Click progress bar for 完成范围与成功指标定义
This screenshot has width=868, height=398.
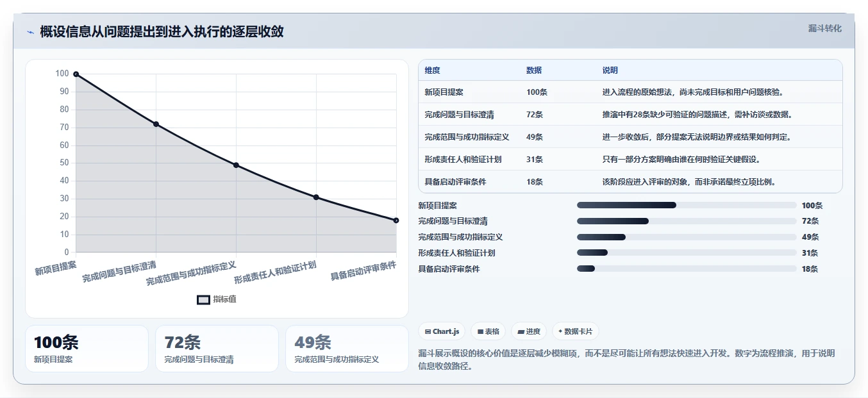[687, 237]
